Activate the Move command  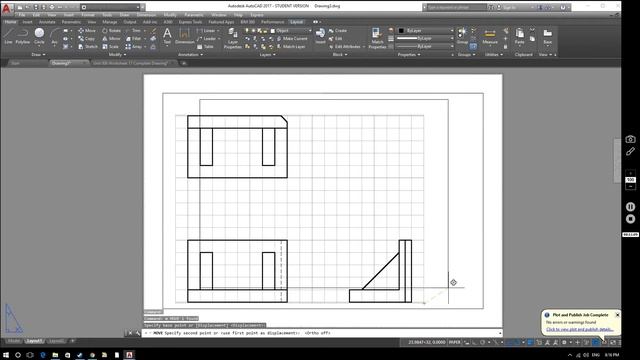tap(87, 31)
